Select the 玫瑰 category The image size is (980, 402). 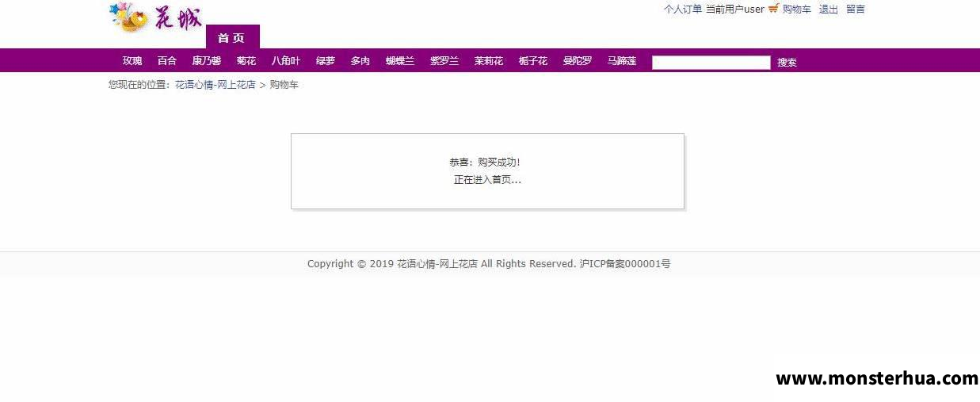pyautogui.click(x=132, y=61)
